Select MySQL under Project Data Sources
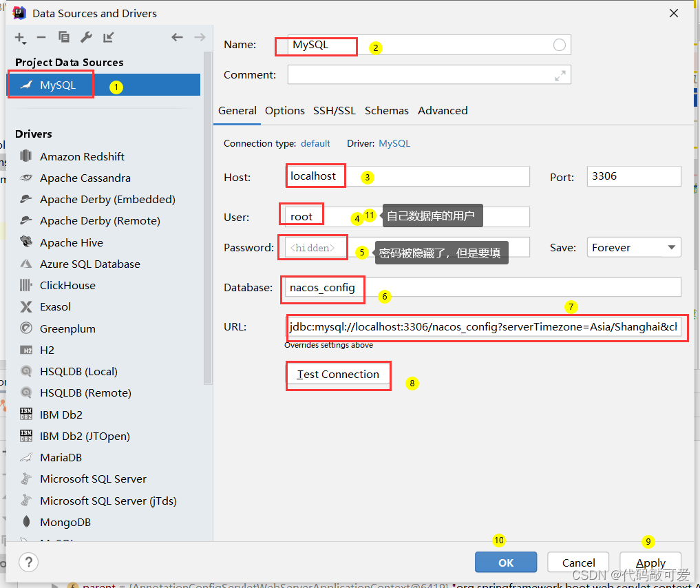The image size is (700, 588). (x=104, y=85)
